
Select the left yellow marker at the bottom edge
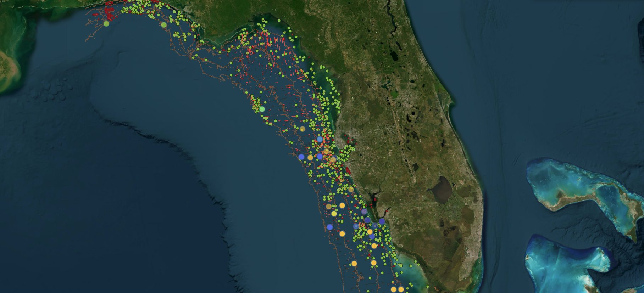tap(394, 289)
